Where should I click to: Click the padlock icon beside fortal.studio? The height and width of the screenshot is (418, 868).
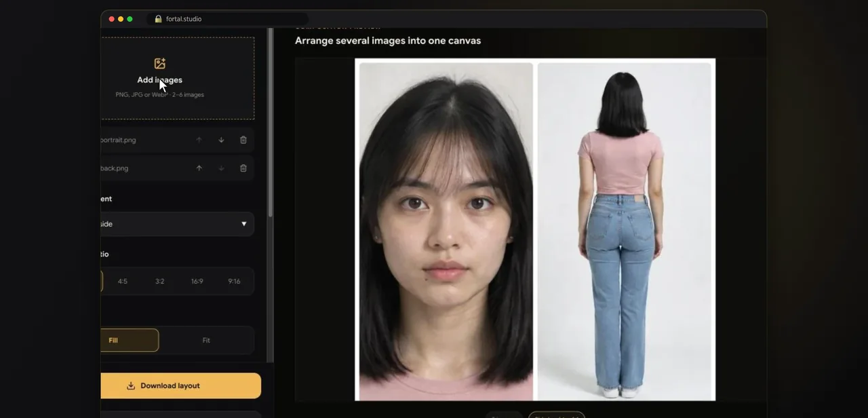click(x=158, y=19)
